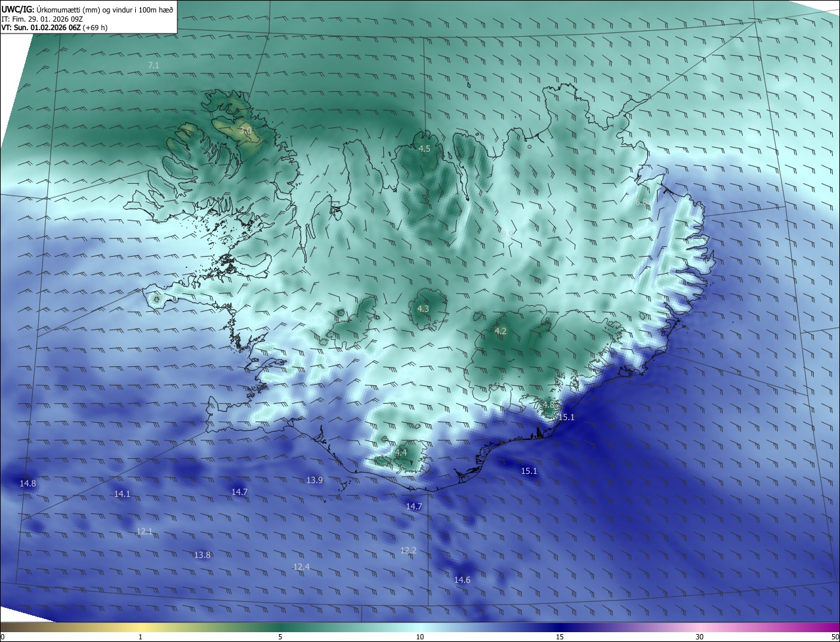Click the '0' tick on the color scale
Viewport: 840px width, 642px height.
click(3, 637)
